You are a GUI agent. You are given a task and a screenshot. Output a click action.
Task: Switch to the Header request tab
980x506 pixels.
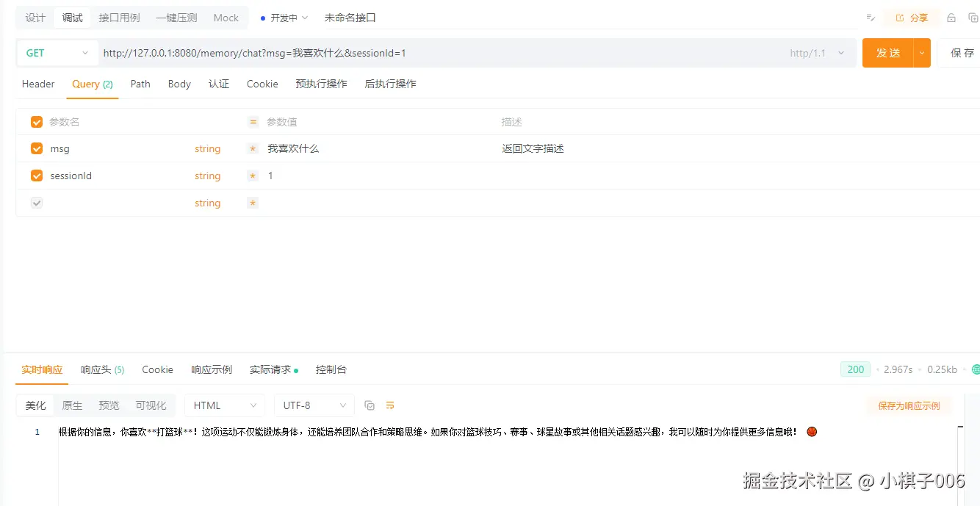click(38, 84)
